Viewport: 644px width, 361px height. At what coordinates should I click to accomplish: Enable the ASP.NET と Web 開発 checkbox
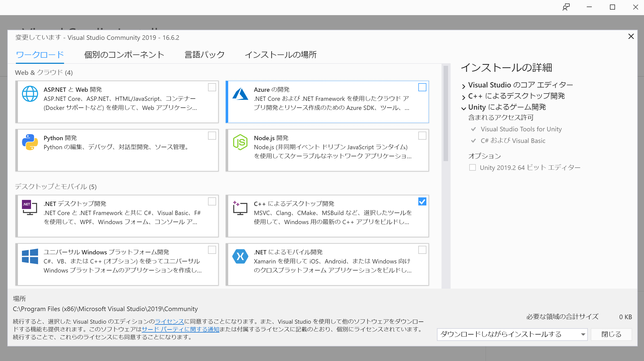click(x=212, y=87)
